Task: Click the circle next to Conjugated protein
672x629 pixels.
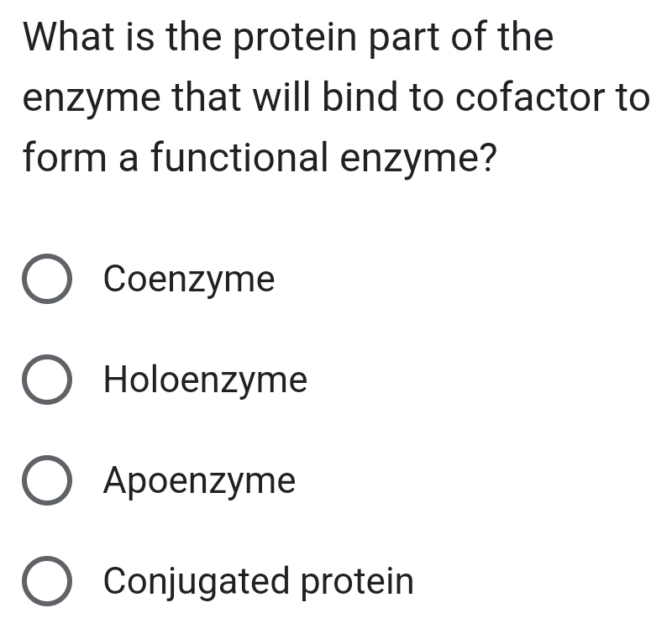Action: pyautogui.click(x=46, y=581)
